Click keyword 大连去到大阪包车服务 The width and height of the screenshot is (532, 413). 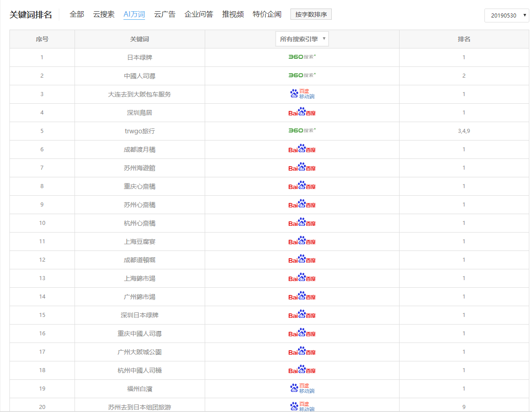[140, 94]
